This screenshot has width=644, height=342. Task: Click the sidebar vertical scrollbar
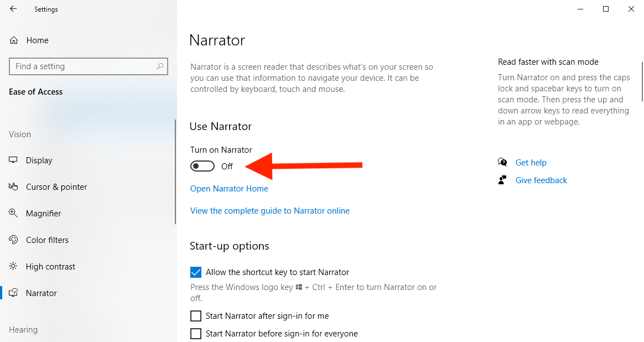175,172
